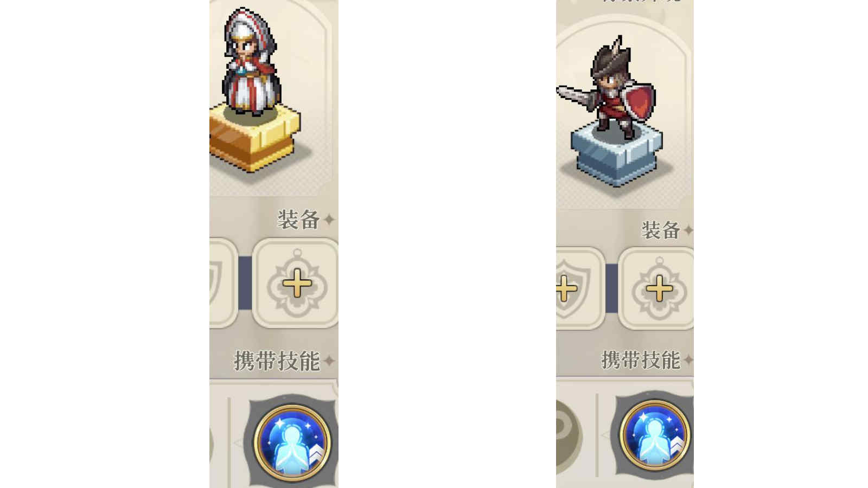Image resolution: width=868 pixels, height=488 pixels.
Task: Click the small left arrow by the swordsman's skill
Action: pos(605,434)
